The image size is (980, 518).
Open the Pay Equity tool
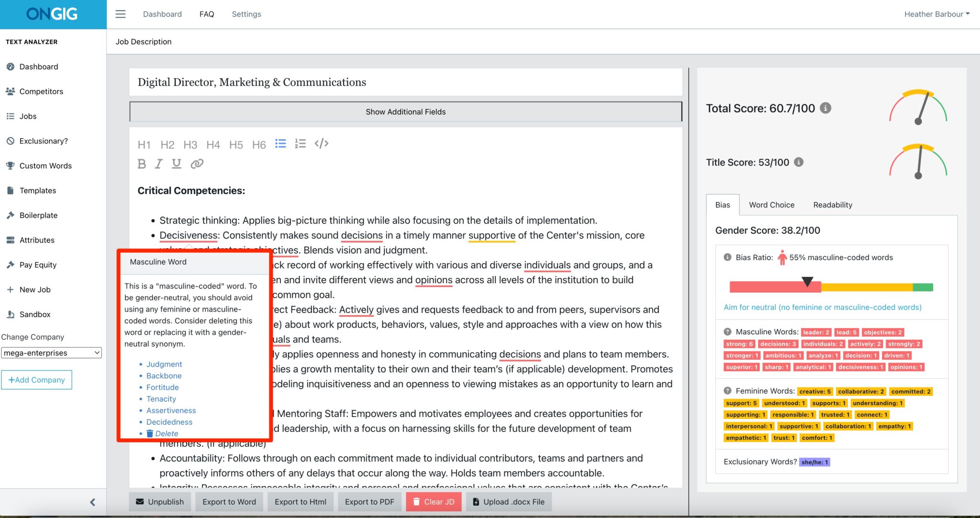(37, 265)
